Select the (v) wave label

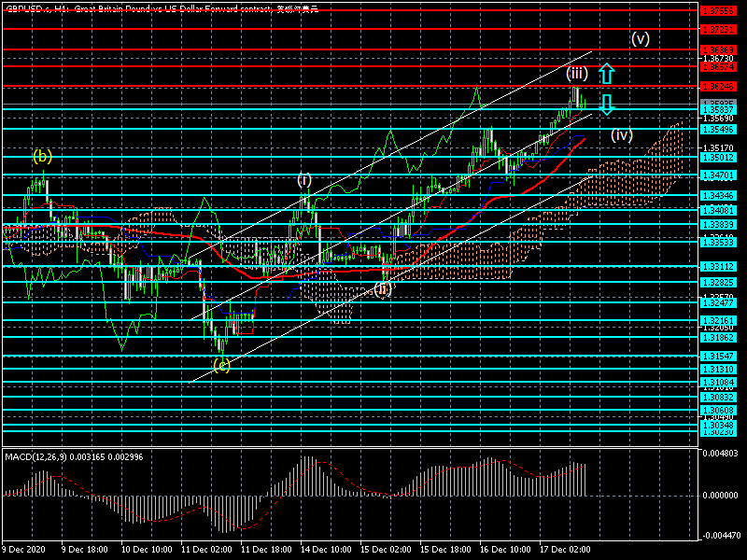[640, 39]
